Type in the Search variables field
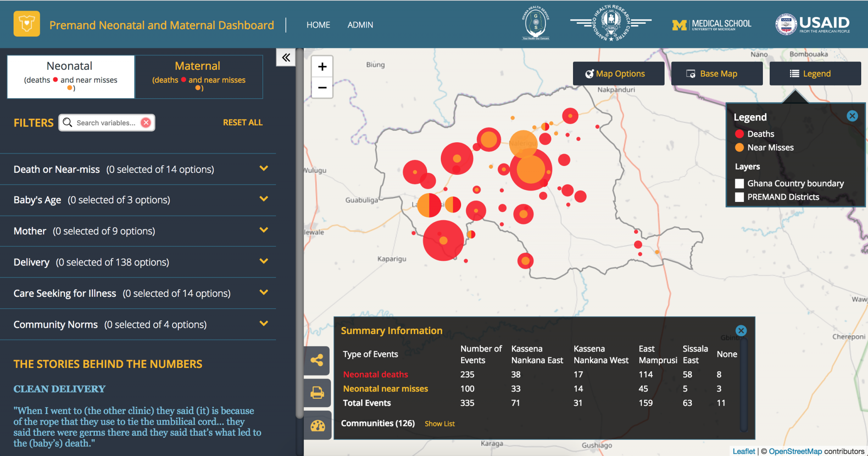The image size is (868, 456). [106, 123]
